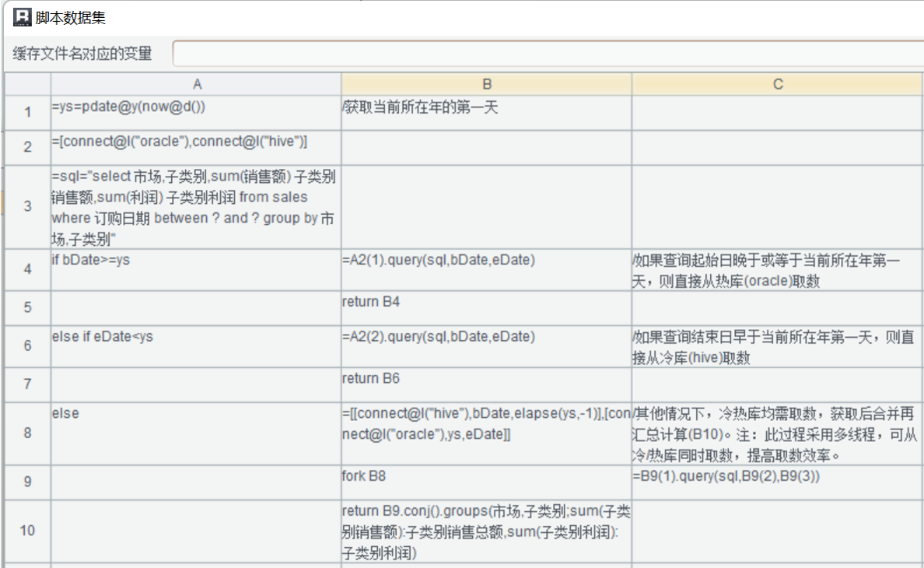Select empty cell C10
The width and height of the screenshot is (924, 568).
tap(777, 531)
